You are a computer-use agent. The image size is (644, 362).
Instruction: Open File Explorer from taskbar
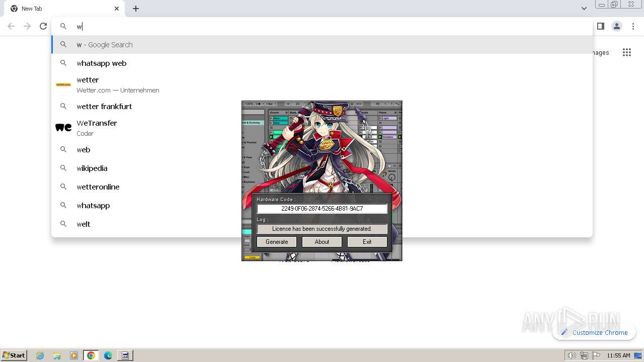click(57, 355)
